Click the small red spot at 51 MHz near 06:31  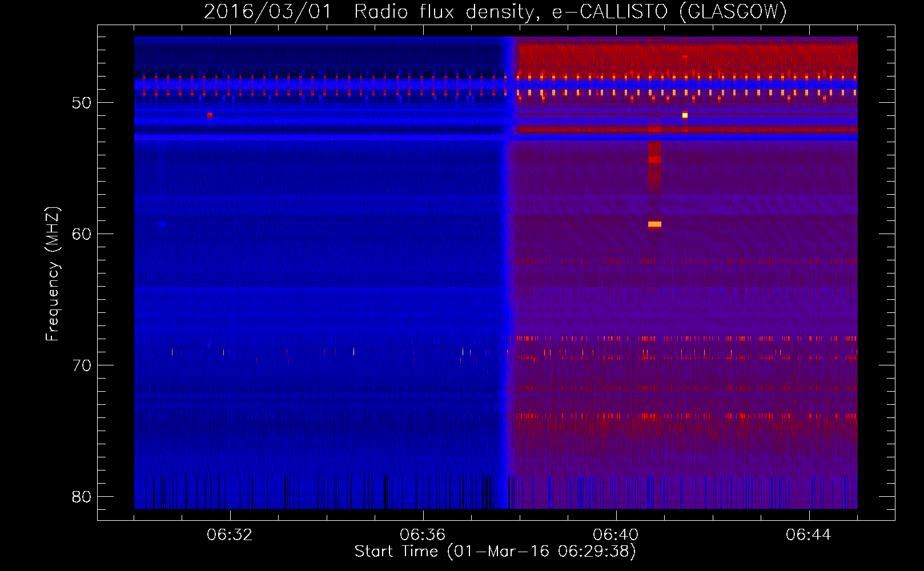coord(210,115)
